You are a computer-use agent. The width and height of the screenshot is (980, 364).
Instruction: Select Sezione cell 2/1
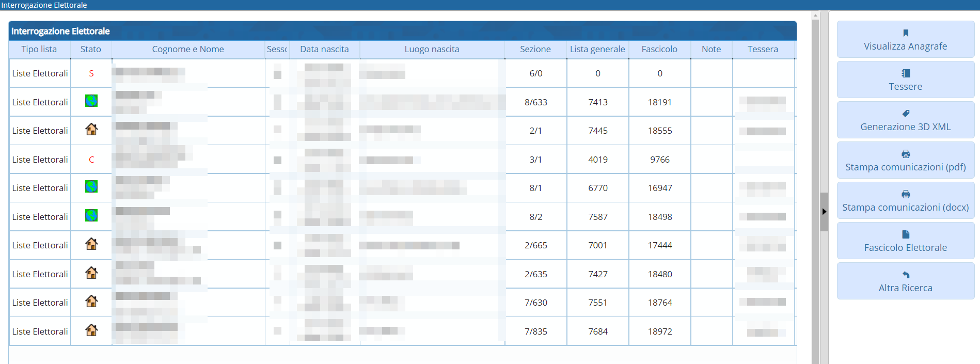click(536, 131)
